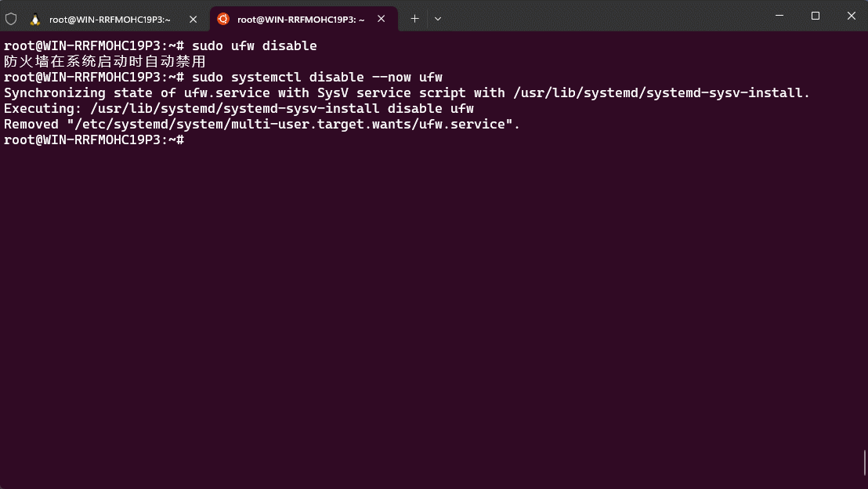Expand the new tab profile dropdown

click(438, 19)
